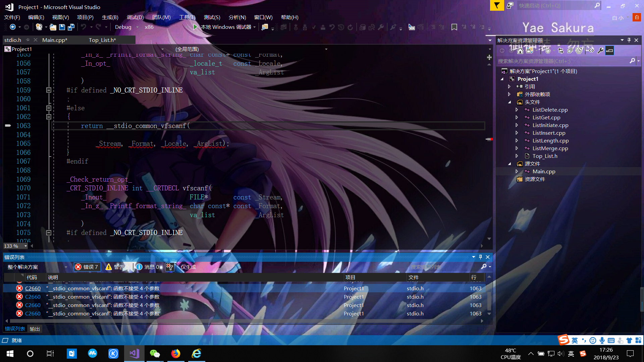
Task: Collapse the 头文件 folder node
Action: pyautogui.click(x=509, y=102)
